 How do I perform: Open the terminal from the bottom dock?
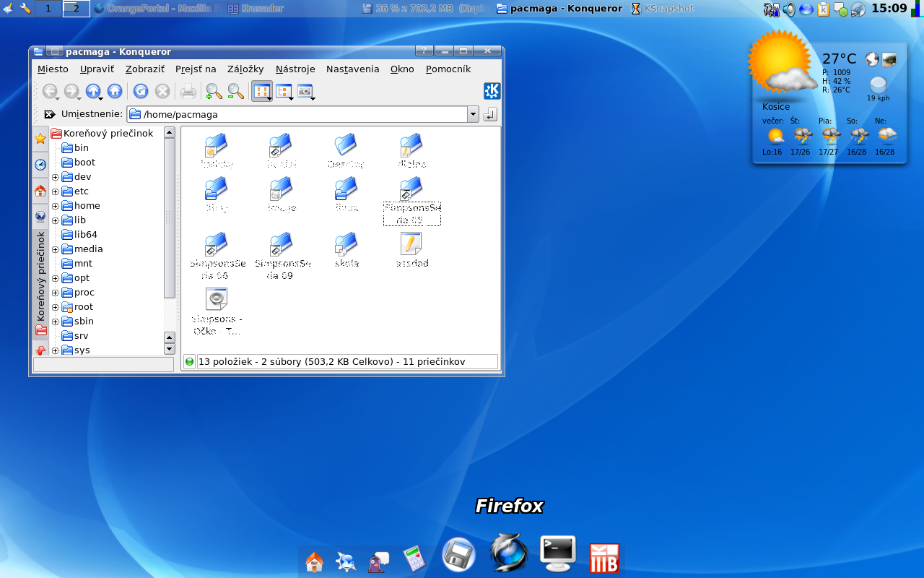[x=558, y=554]
